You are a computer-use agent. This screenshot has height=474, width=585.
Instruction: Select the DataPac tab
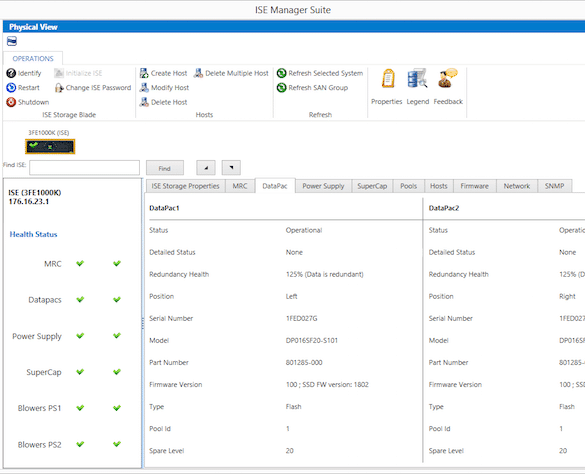pyautogui.click(x=275, y=186)
